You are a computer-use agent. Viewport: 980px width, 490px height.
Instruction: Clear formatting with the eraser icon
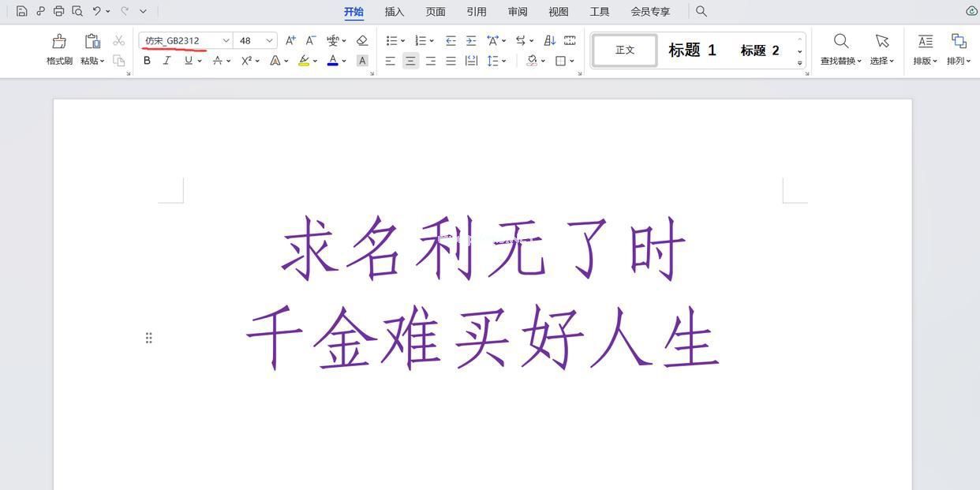coord(362,40)
